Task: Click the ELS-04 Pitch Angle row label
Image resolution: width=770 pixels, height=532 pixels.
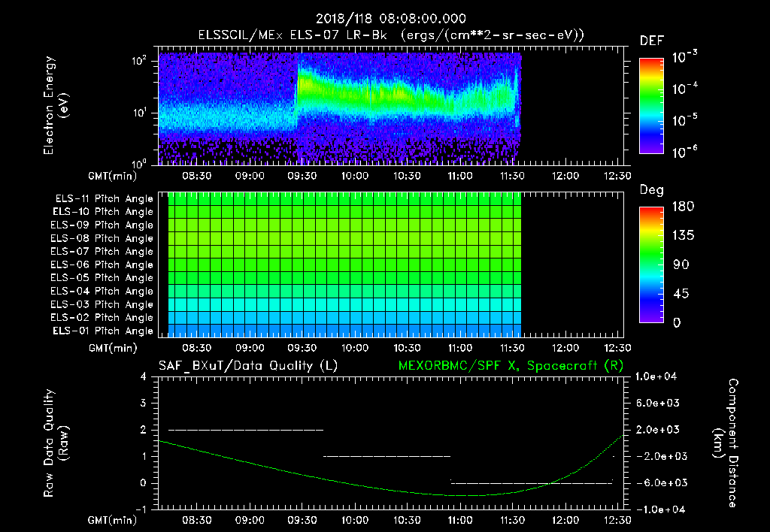Action: [x=102, y=291]
